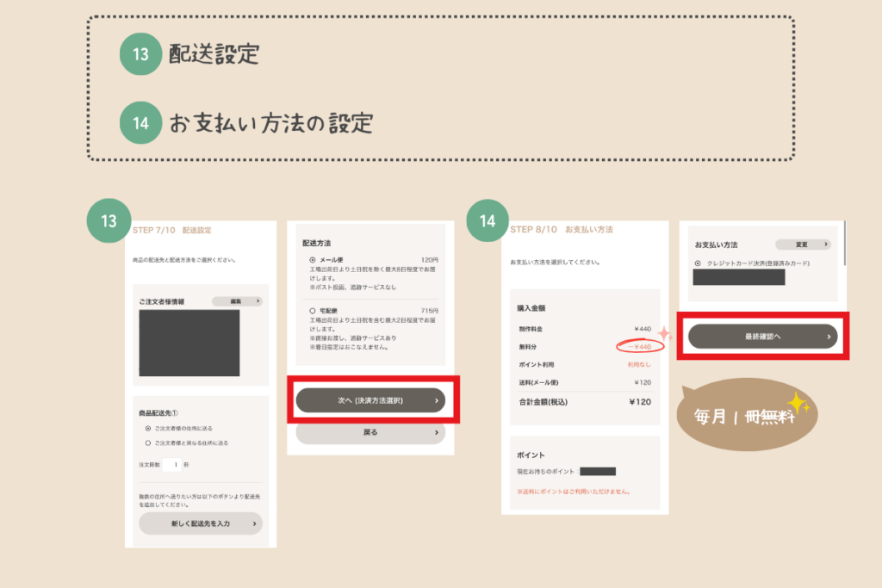The width and height of the screenshot is (882, 588).
Task: Click the 最終確認へ button
Action: [x=761, y=337]
